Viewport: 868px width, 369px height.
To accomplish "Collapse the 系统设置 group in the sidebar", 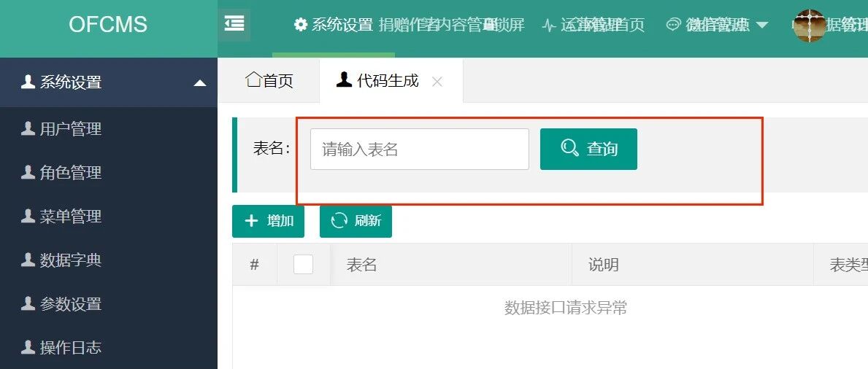I will [x=109, y=82].
